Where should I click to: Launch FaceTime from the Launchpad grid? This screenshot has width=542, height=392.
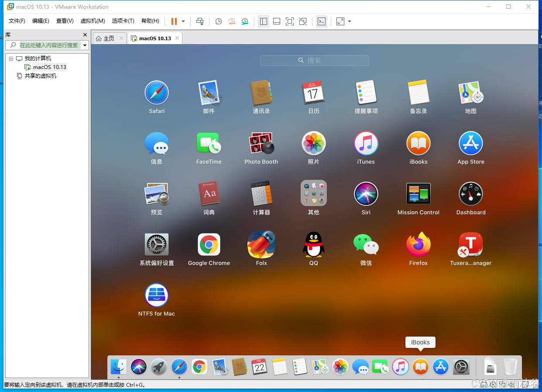click(209, 143)
